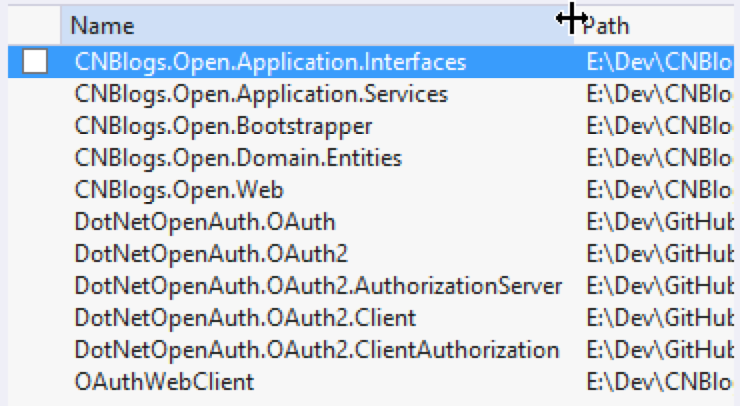The image size is (740, 406).
Task: Click path cell of DotNetOpenAuth.OAuth2.ClientAuthorization
Action: pyautogui.click(x=659, y=350)
